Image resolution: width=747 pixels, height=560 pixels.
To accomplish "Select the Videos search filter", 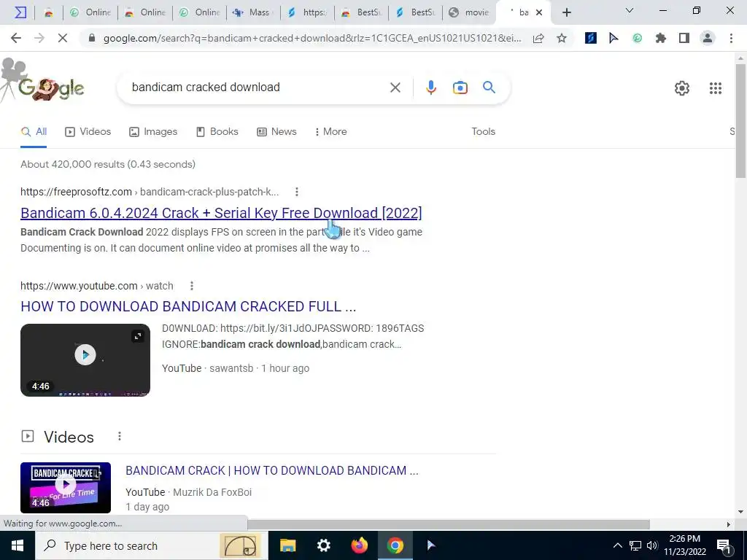I will click(x=88, y=132).
